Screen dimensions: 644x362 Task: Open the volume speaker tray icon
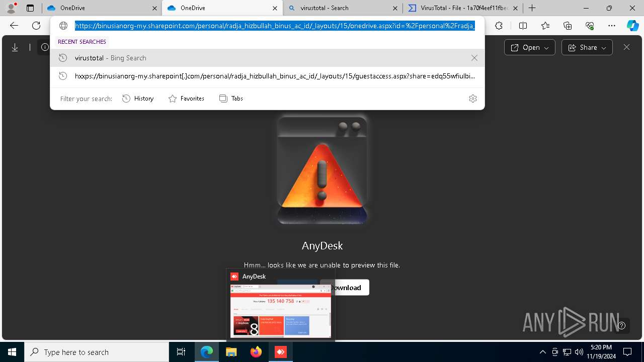[x=579, y=352]
